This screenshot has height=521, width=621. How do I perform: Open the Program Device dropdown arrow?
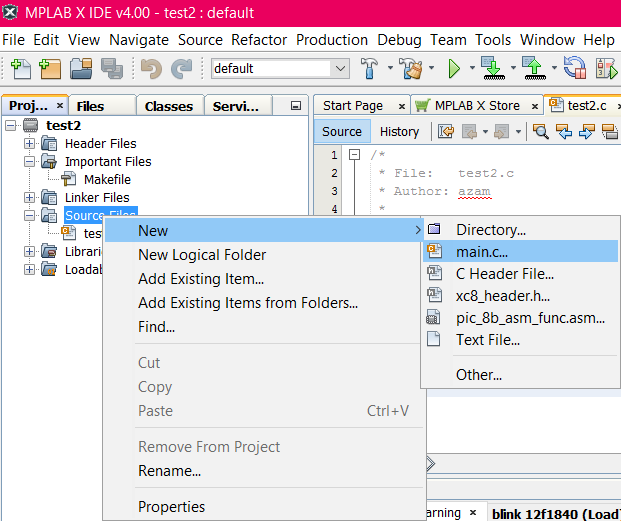pos(513,68)
